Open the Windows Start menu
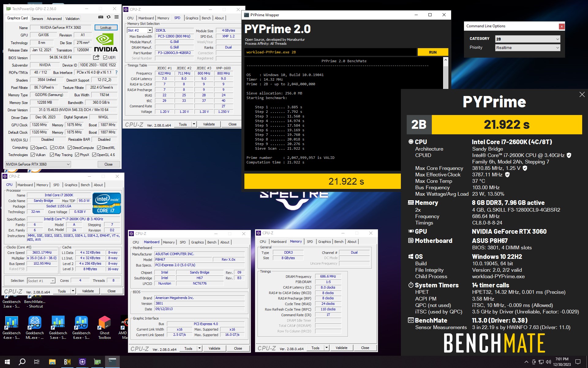Viewport: 588px width, 368px height. [7, 362]
